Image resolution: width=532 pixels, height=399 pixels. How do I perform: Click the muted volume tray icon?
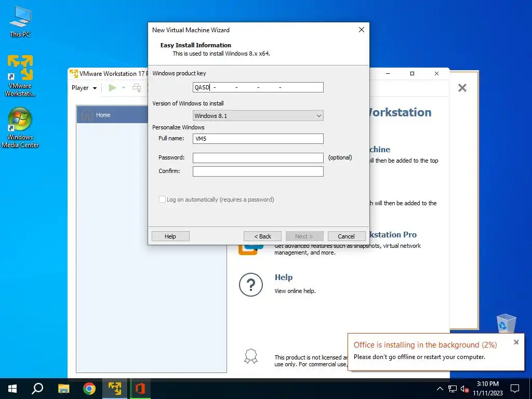465,389
